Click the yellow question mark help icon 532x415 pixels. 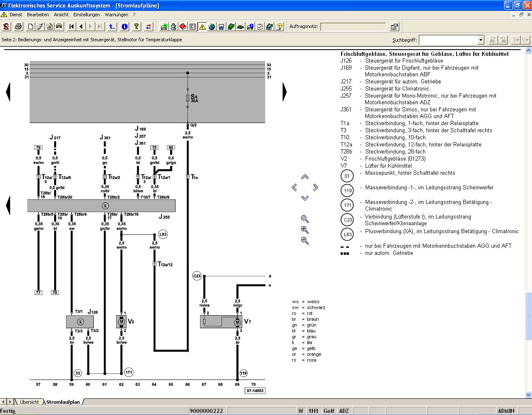click(x=136, y=27)
